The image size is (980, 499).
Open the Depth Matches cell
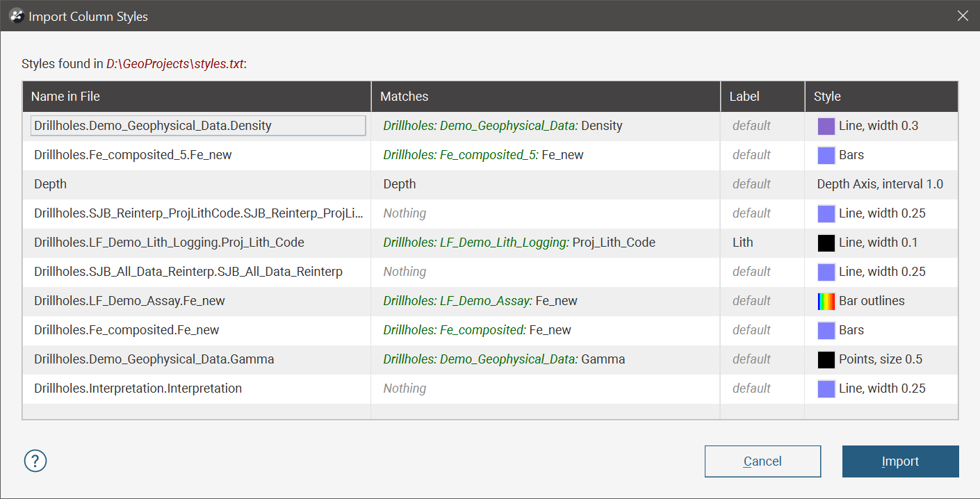(x=546, y=184)
